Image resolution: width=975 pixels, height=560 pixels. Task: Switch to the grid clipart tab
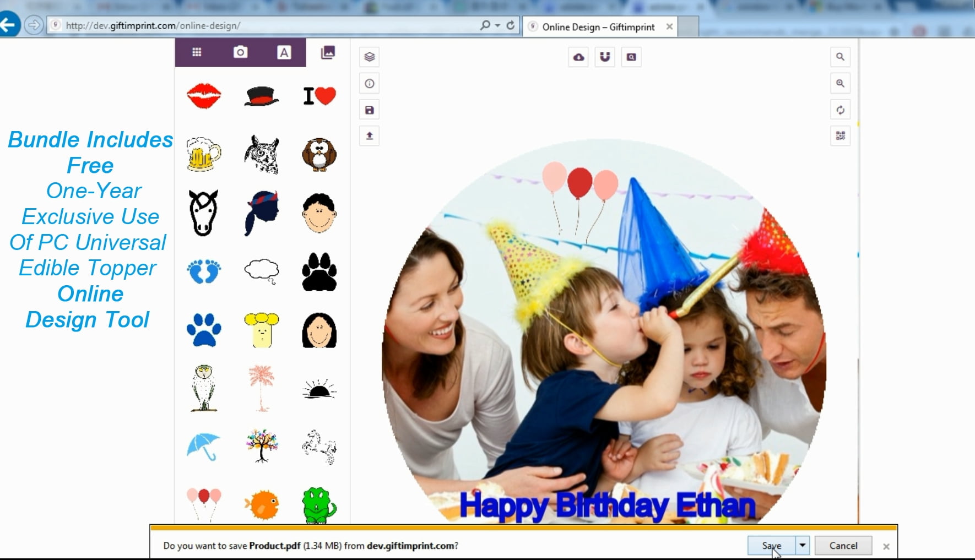coord(197,52)
